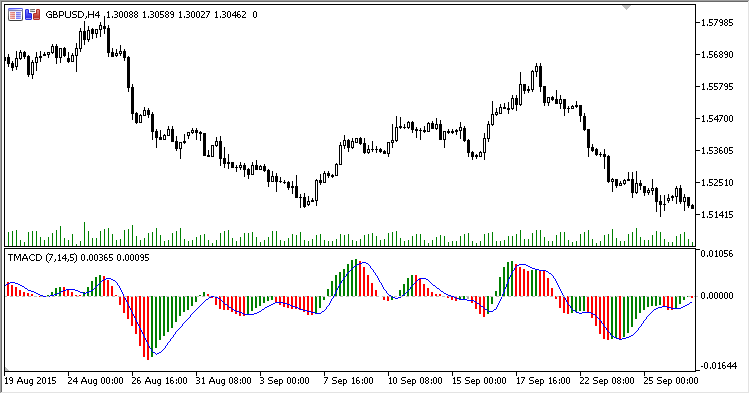Select price level 1.55795 on axis
750x394 pixels.
[717, 87]
